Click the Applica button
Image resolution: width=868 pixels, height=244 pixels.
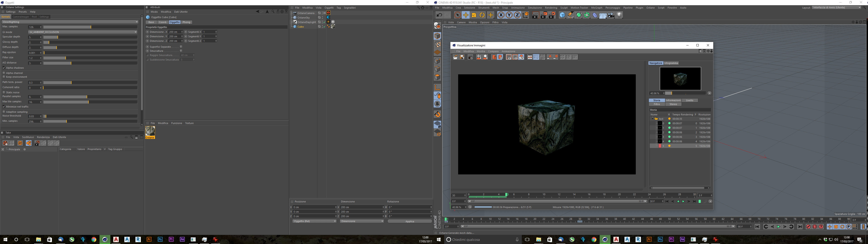click(x=409, y=221)
